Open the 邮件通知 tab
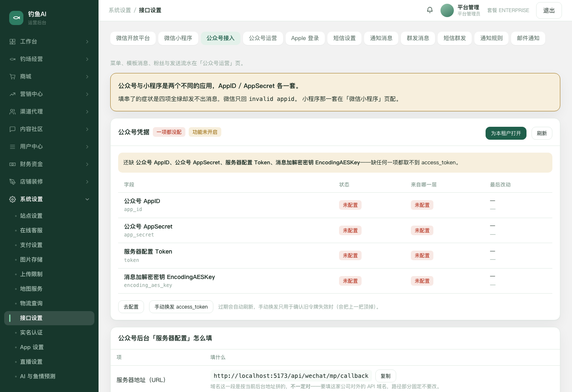The image size is (572, 392). click(528, 38)
